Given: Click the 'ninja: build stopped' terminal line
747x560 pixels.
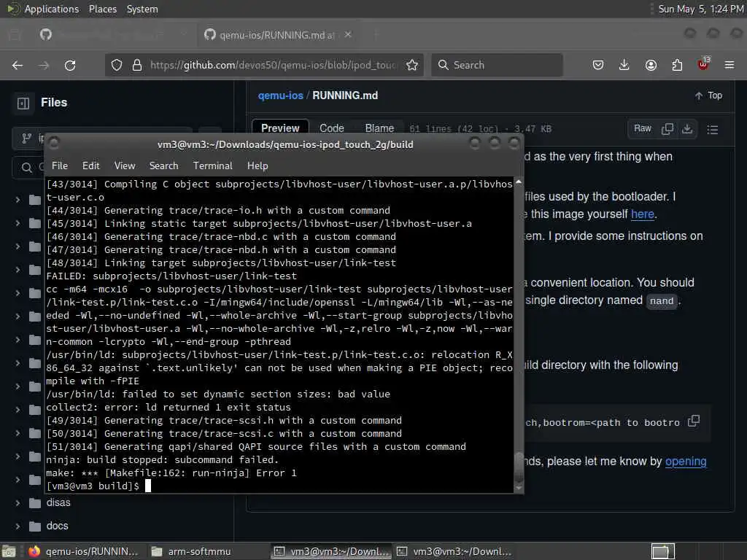Looking at the screenshot, I should coord(162,460).
